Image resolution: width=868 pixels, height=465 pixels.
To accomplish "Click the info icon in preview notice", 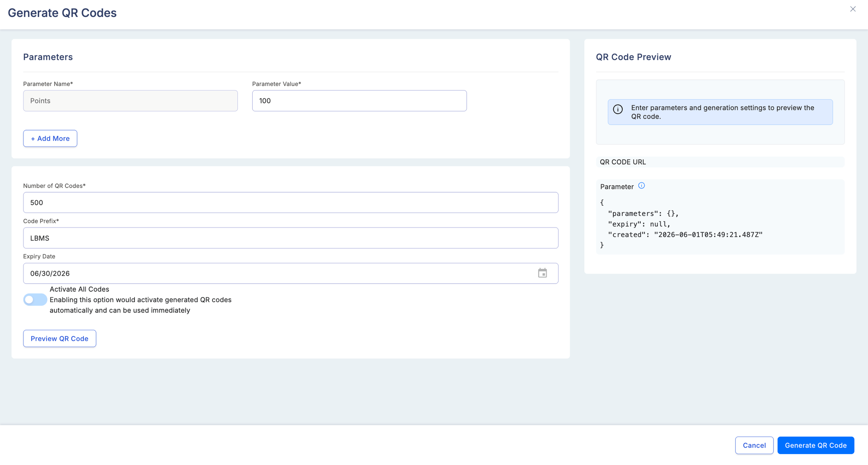I will (x=618, y=109).
